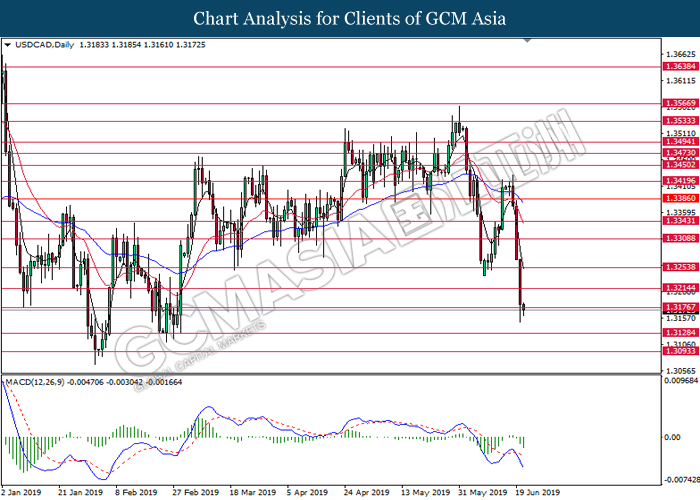Select the 1.35669 price level label

[680, 103]
